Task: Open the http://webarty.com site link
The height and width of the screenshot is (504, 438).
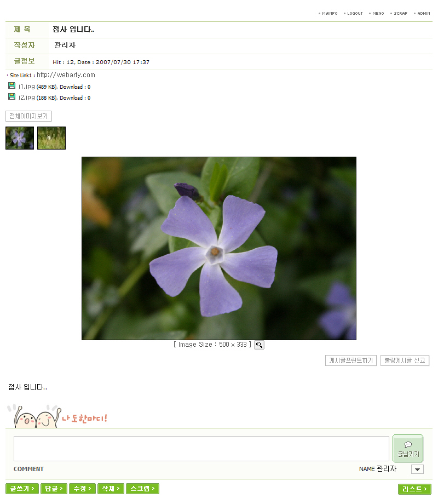Action: tap(66, 75)
